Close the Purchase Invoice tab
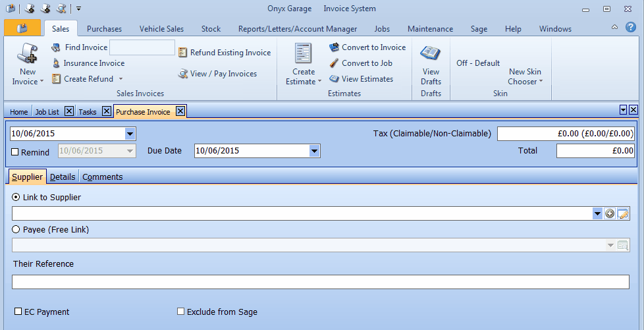644x330 pixels. pos(180,111)
